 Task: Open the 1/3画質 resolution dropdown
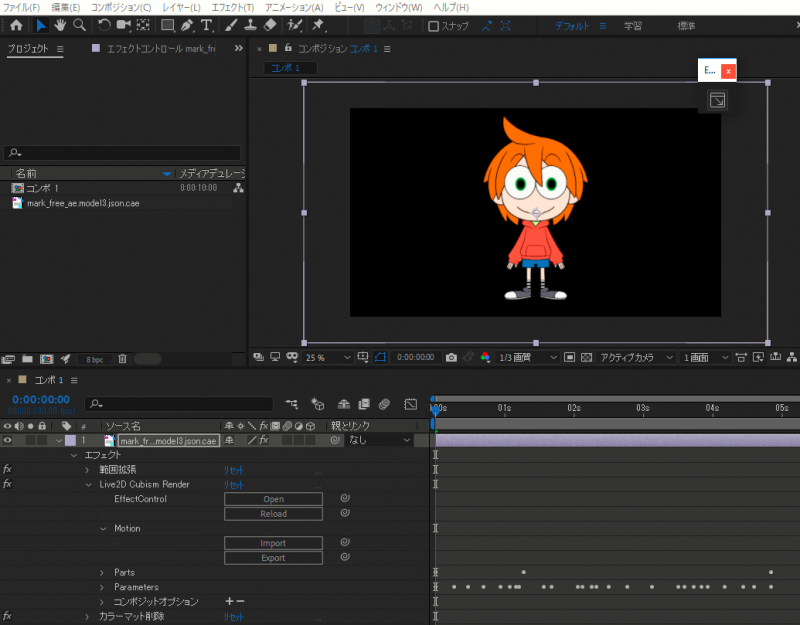pos(527,358)
